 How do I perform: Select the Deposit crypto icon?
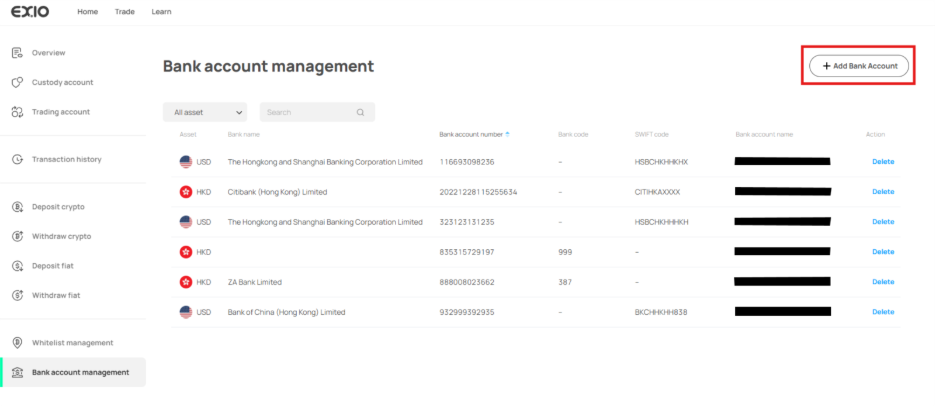(17, 207)
